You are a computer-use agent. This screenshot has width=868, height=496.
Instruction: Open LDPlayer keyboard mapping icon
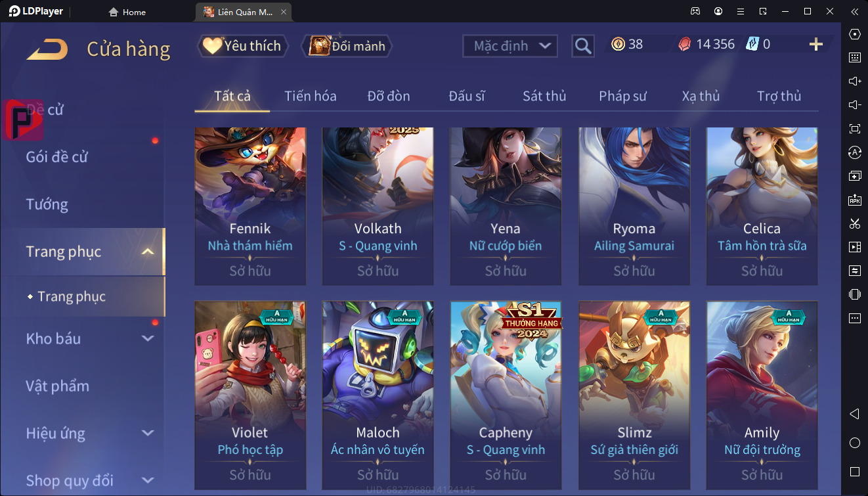click(855, 58)
